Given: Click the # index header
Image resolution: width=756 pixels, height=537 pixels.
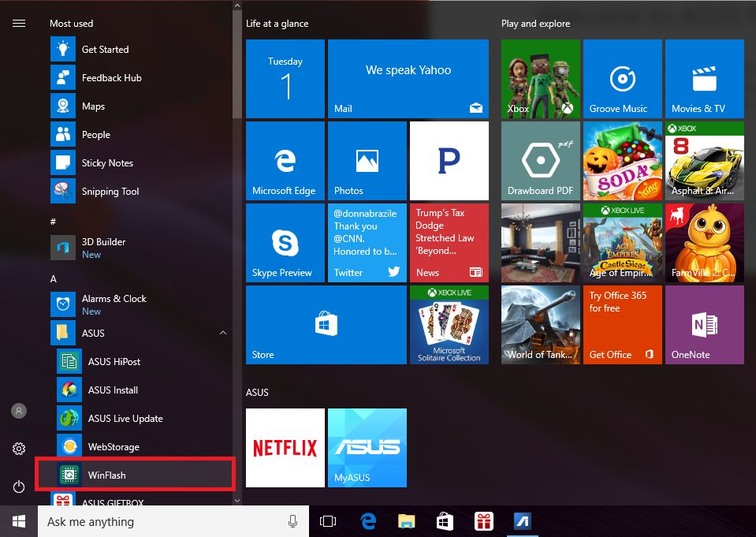Looking at the screenshot, I should click(x=53, y=222).
